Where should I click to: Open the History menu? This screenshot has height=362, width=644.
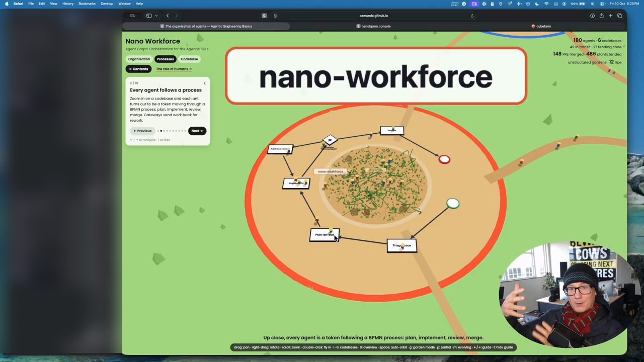tap(68, 4)
